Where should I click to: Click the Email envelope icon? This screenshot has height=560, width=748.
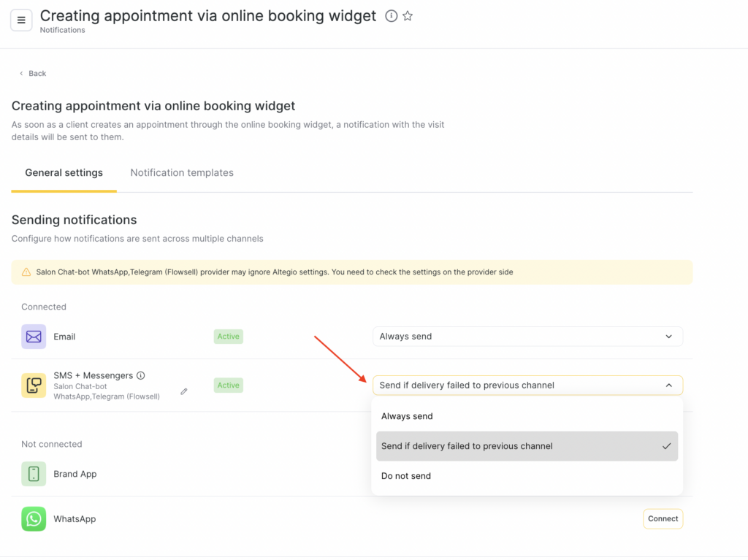pos(34,337)
